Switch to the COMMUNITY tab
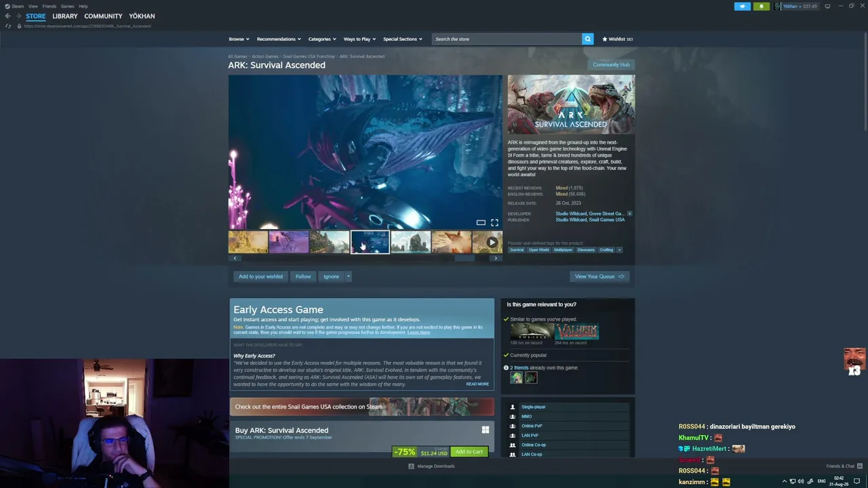This screenshot has height=488, width=868. (x=103, y=16)
